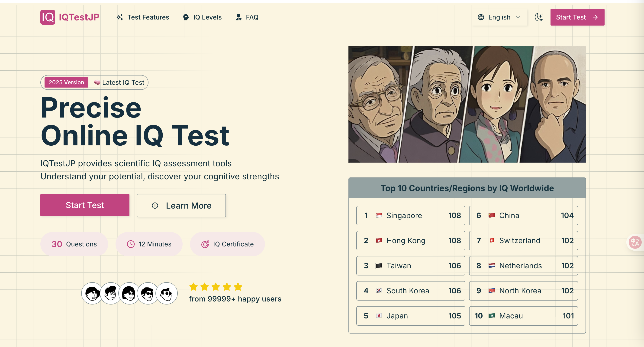The height and width of the screenshot is (347, 644).
Task: Go to the IQ Levels section
Action: click(207, 17)
